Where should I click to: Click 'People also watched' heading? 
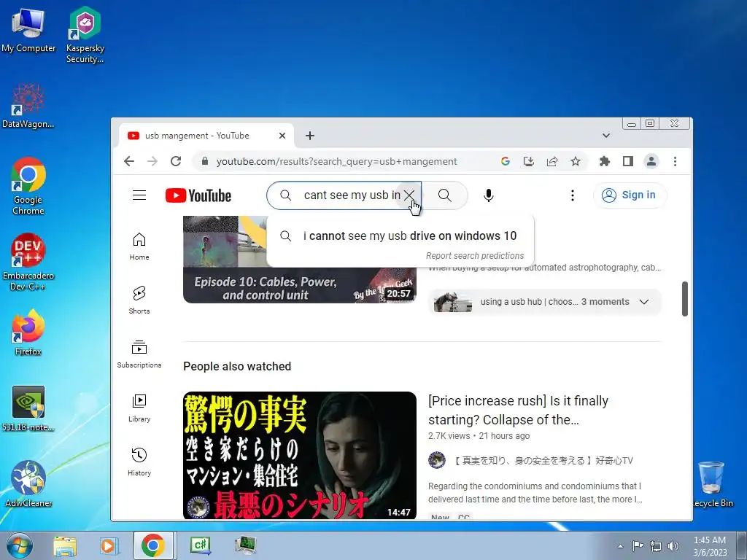pos(237,366)
